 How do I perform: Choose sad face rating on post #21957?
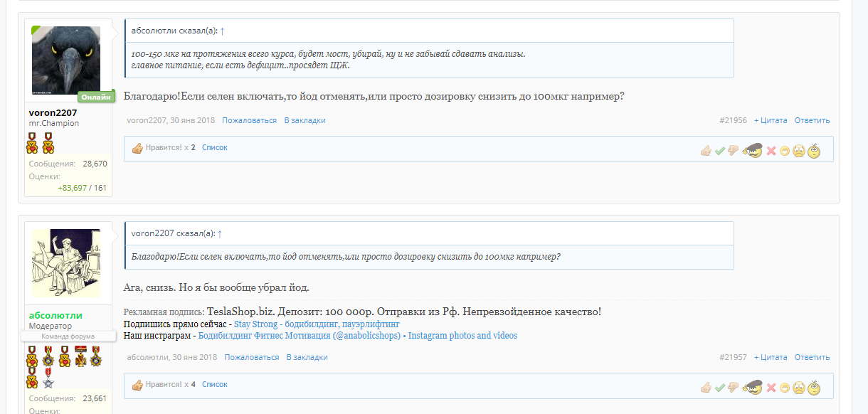799,388
